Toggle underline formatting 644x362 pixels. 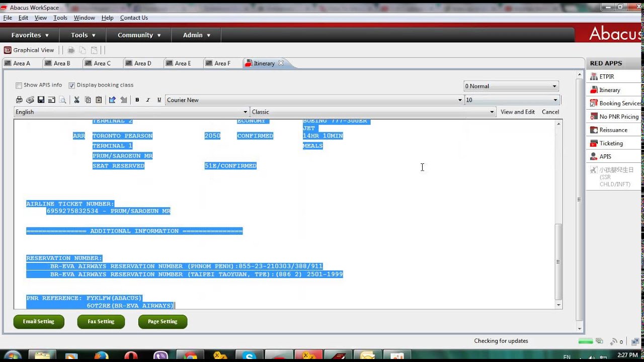159,100
